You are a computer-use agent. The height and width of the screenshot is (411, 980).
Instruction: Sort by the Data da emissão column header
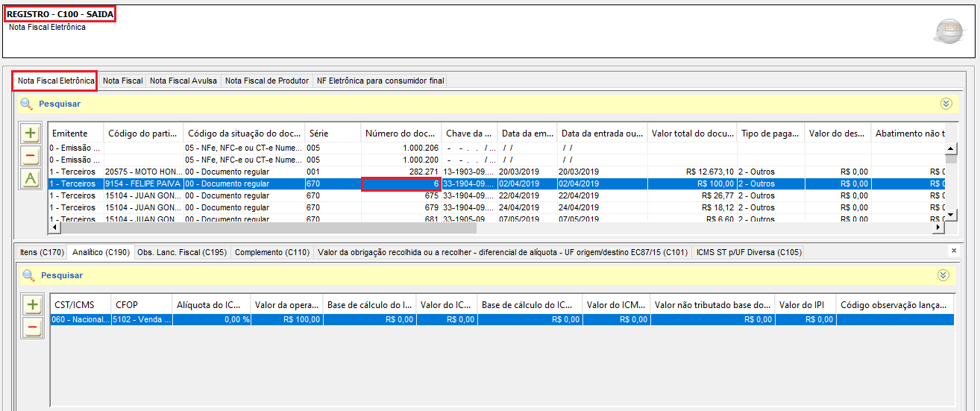pyautogui.click(x=527, y=133)
